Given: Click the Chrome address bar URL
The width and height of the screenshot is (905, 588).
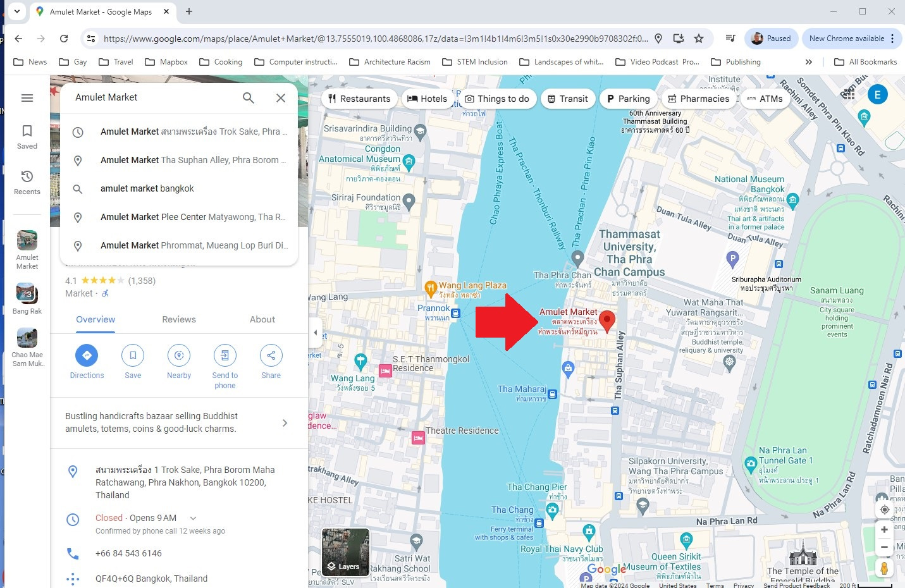Looking at the screenshot, I should 376,39.
